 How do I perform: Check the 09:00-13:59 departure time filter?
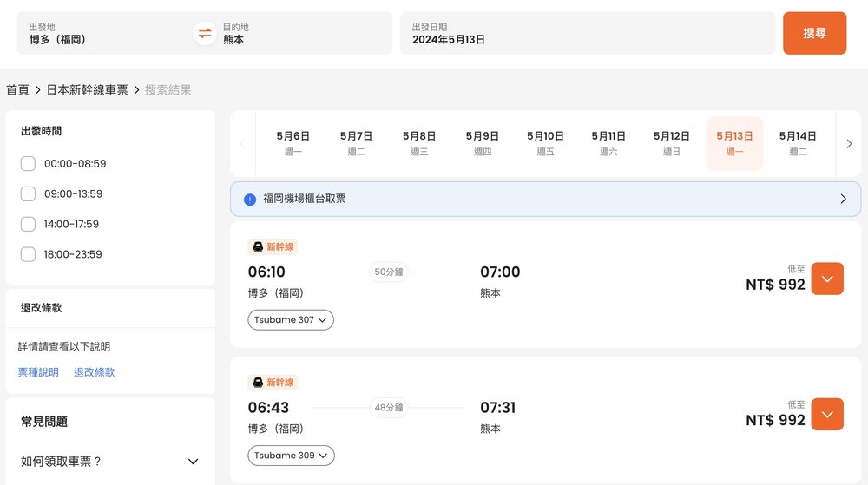(28, 193)
